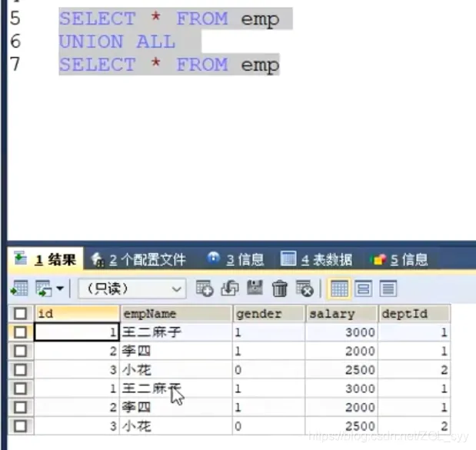Sort by the deptId column header
Screen dimensions: 476x450
(x=414, y=314)
